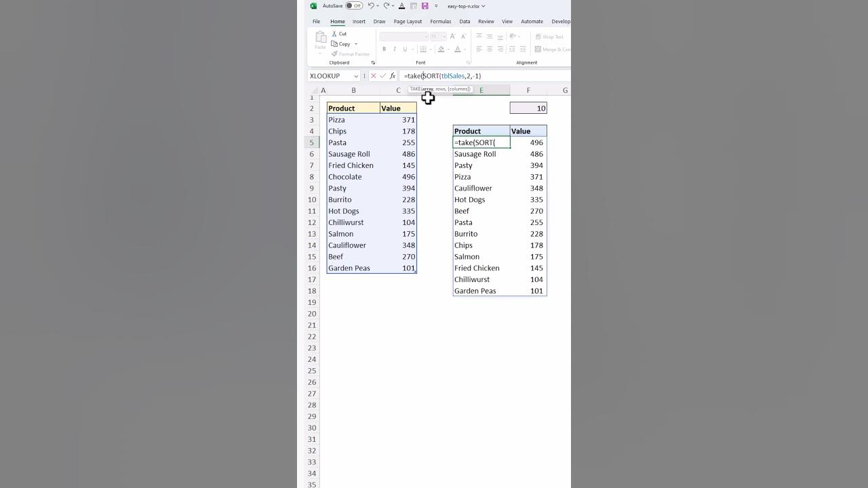Select row 20 header

[312, 314]
